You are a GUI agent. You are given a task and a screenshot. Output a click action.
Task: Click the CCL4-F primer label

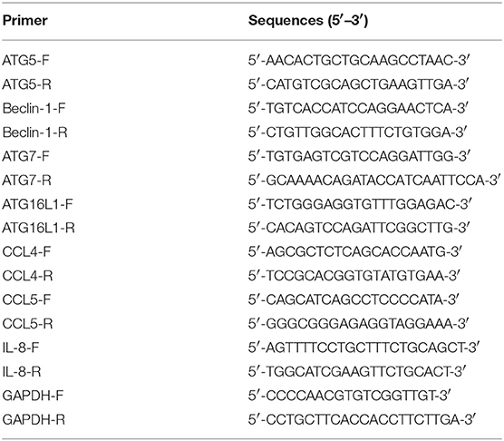[x=26, y=251]
